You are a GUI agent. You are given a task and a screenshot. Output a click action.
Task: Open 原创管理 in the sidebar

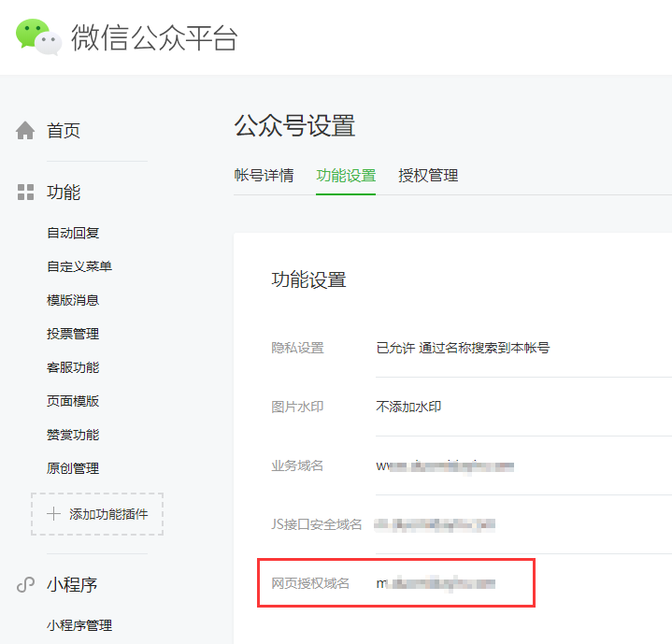tap(73, 468)
